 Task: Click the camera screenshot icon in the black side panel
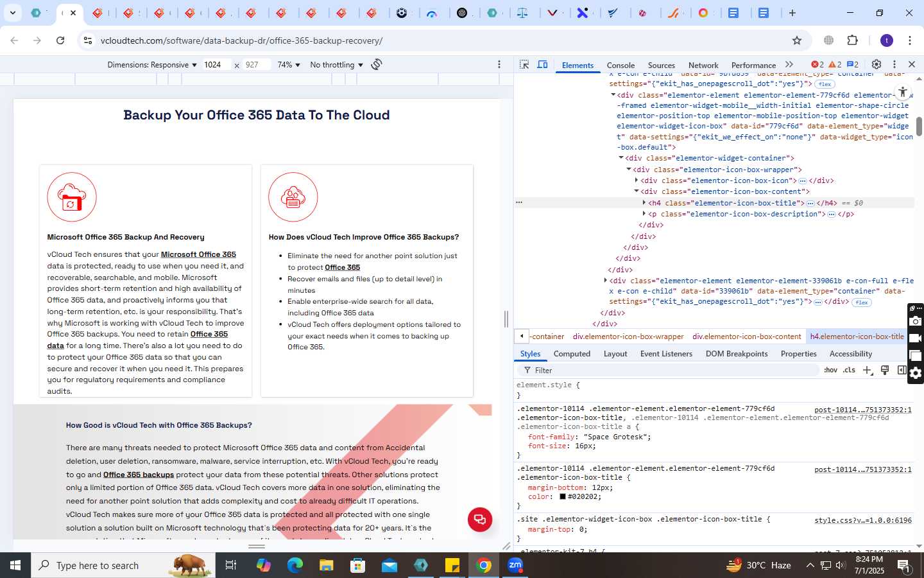[916, 321]
